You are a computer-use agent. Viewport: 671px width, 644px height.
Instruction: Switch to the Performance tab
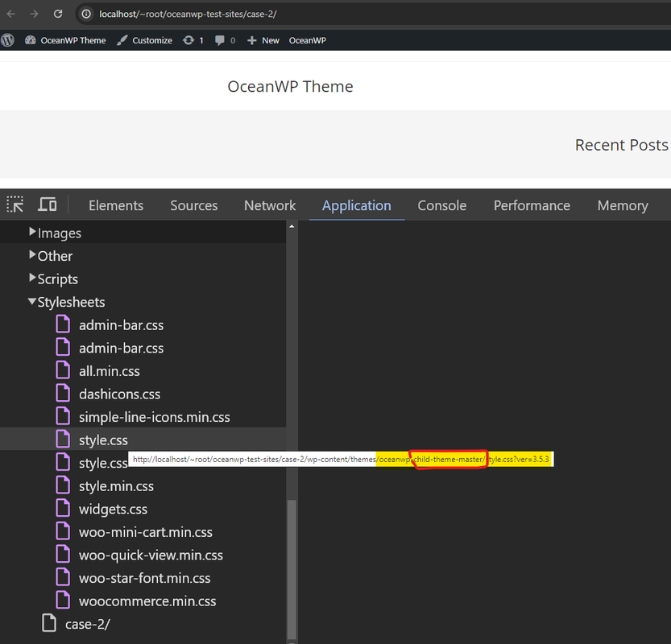click(x=532, y=205)
